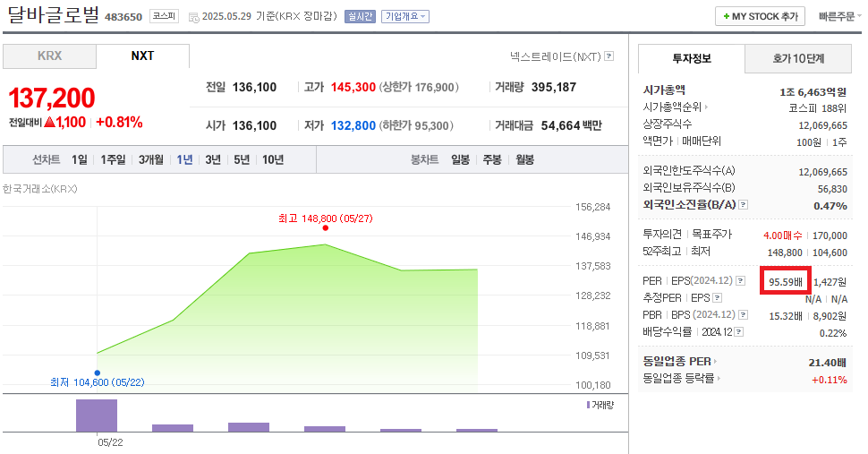This screenshot has height=454, width=868.
Task: Click the plus icon on MY STOCK 추가
Action: point(727,17)
